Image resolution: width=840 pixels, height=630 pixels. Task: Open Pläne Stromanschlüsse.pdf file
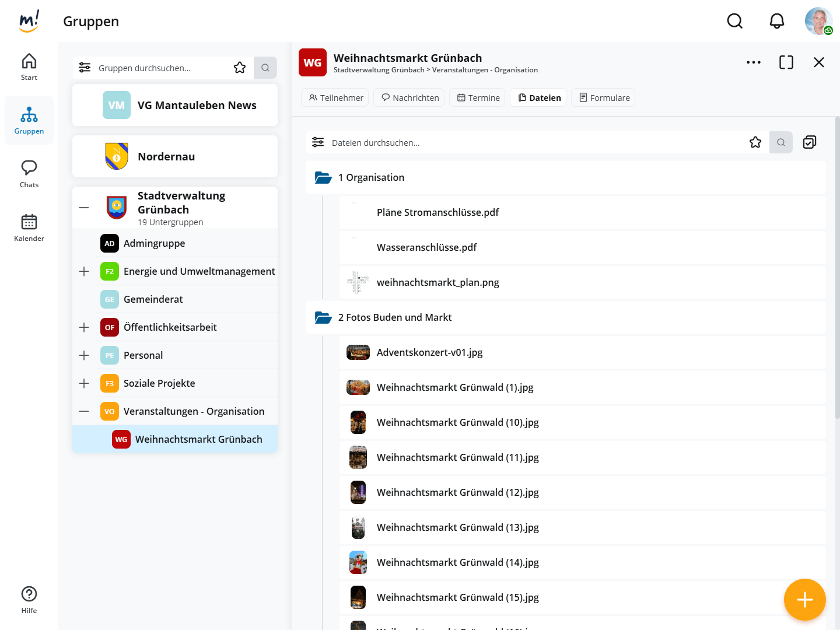(x=437, y=212)
